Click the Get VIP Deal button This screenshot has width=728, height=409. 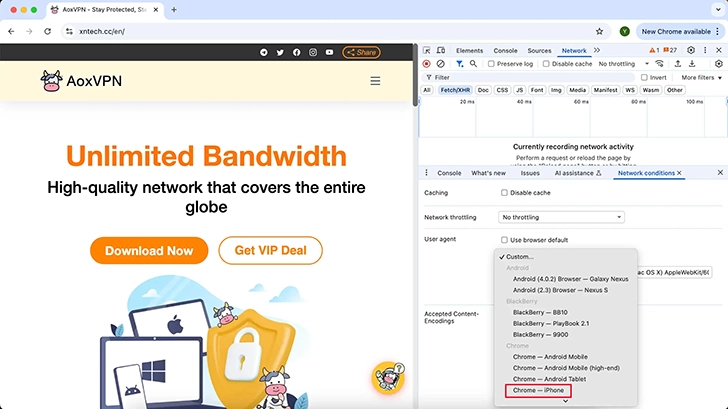270,251
